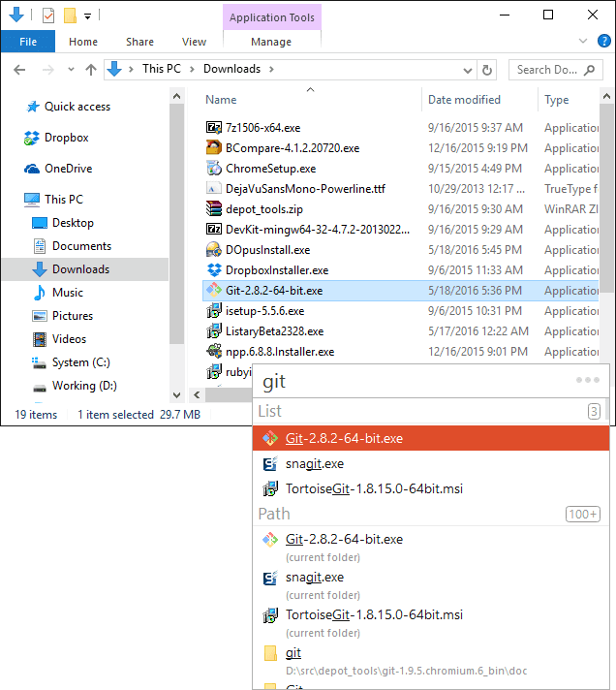This screenshot has width=616, height=690.
Task: Sort by the Date modified column header
Action: (x=464, y=100)
